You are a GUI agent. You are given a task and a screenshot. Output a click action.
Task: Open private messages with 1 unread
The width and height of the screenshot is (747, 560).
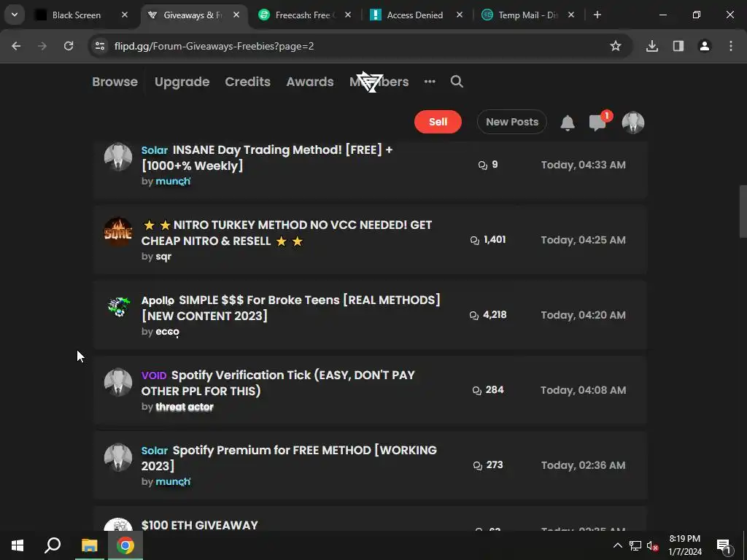pos(598,122)
